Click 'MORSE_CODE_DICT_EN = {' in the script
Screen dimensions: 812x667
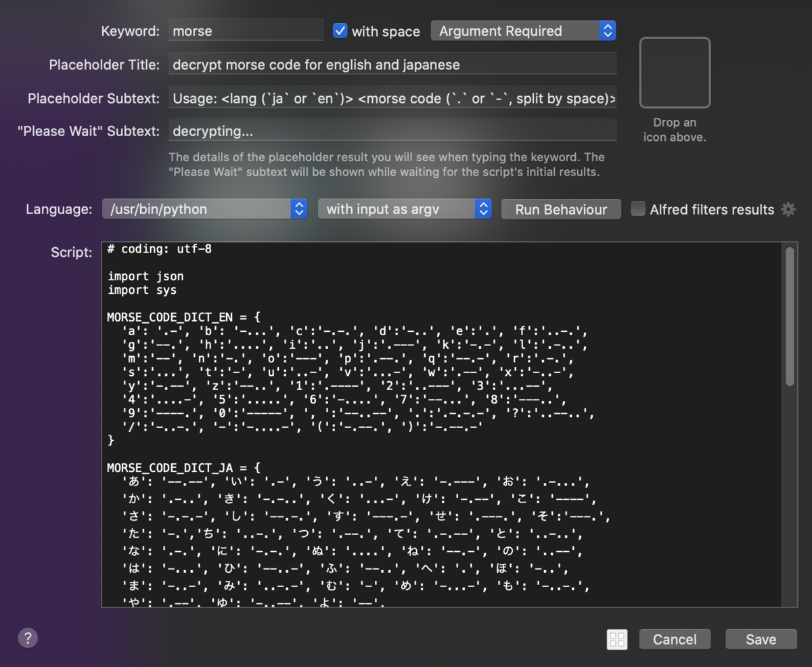tap(184, 317)
